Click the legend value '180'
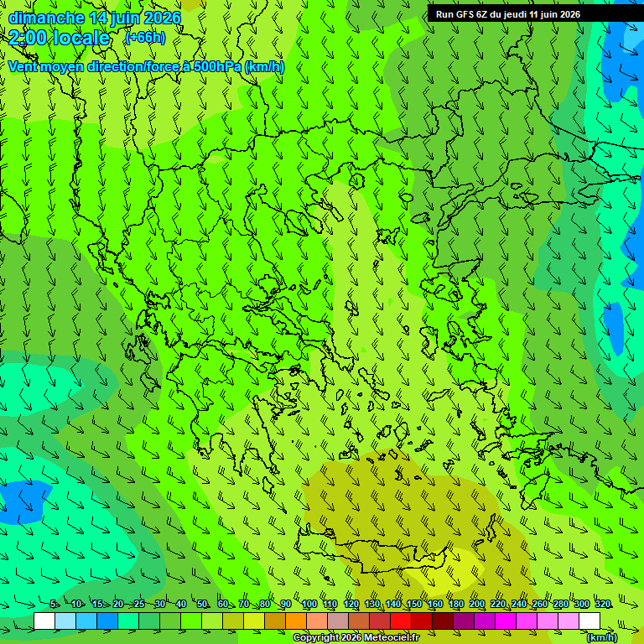The height and width of the screenshot is (644, 644). pos(456,604)
